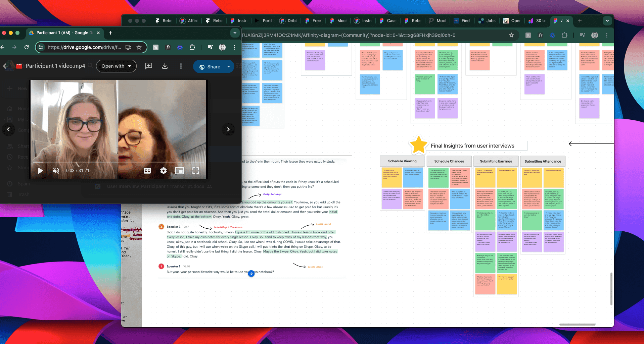Open Chrome menu in Figma window
The image size is (644, 344).
607,35
